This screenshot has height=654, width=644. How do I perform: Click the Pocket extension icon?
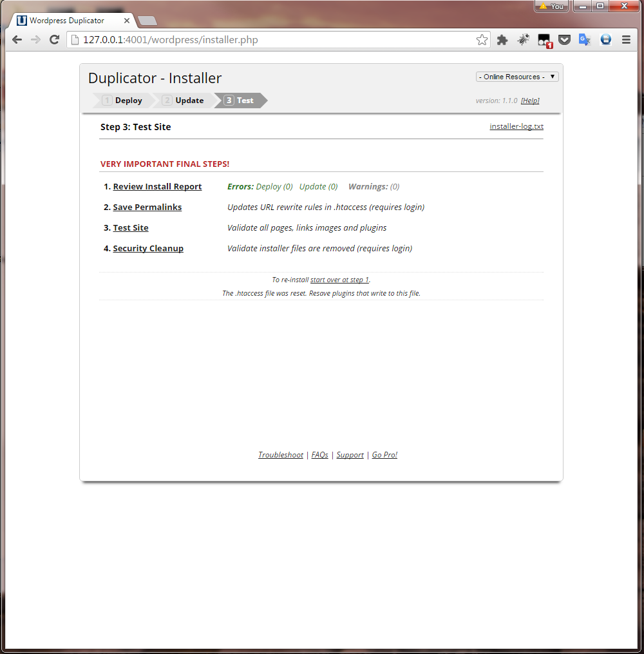click(564, 40)
